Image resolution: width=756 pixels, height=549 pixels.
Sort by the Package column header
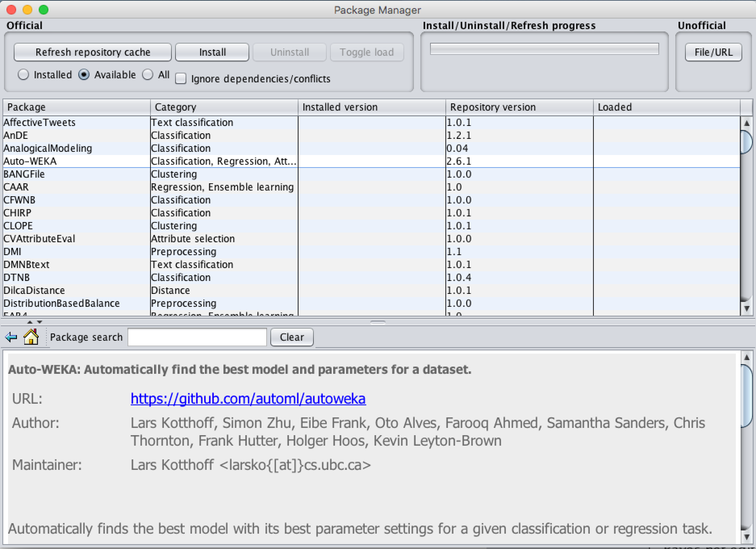click(77, 107)
